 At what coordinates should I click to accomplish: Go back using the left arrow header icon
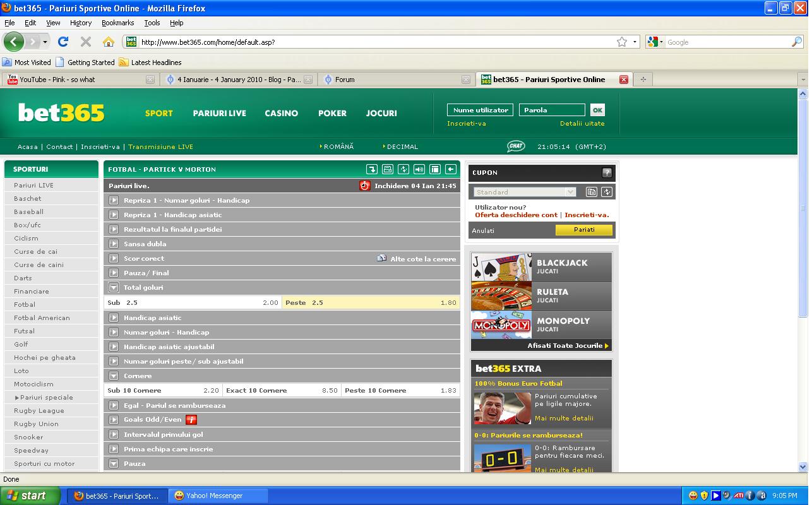[x=451, y=169]
